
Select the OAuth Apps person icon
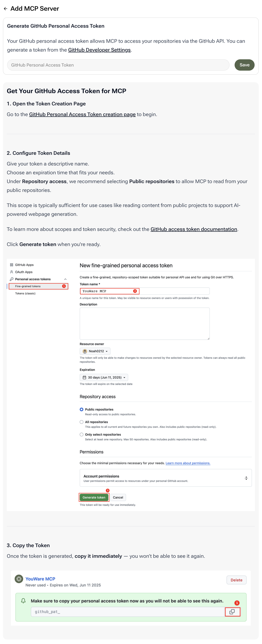pyautogui.click(x=11, y=272)
